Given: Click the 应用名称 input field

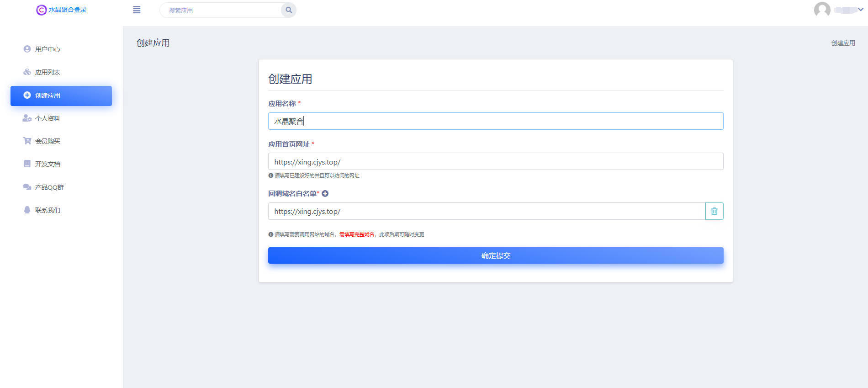Looking at the screenshot, I should [x=495, y=121].
